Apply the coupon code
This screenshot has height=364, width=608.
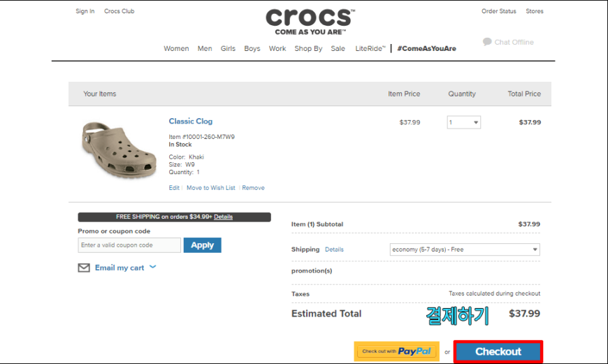pyautogui.click(x=202, y=245)
